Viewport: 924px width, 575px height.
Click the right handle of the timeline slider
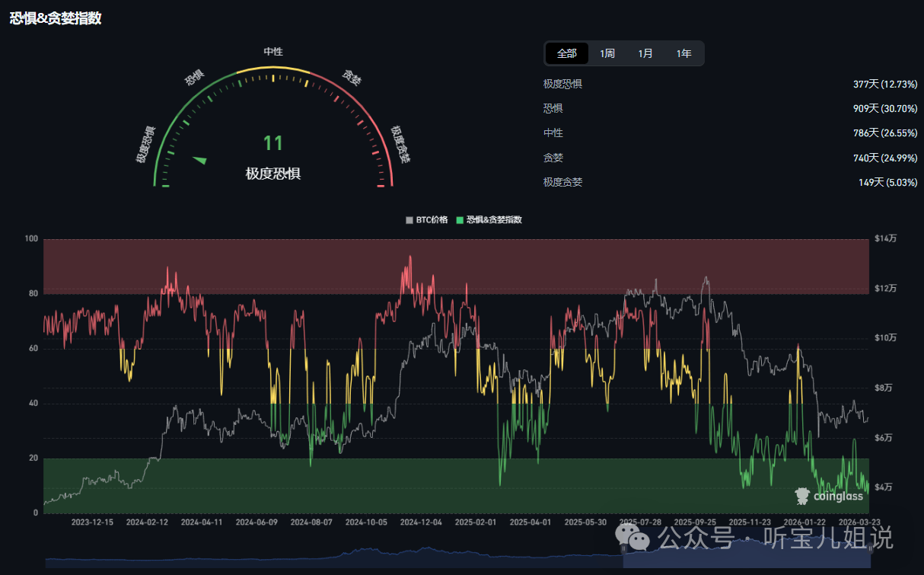(869, 551)
